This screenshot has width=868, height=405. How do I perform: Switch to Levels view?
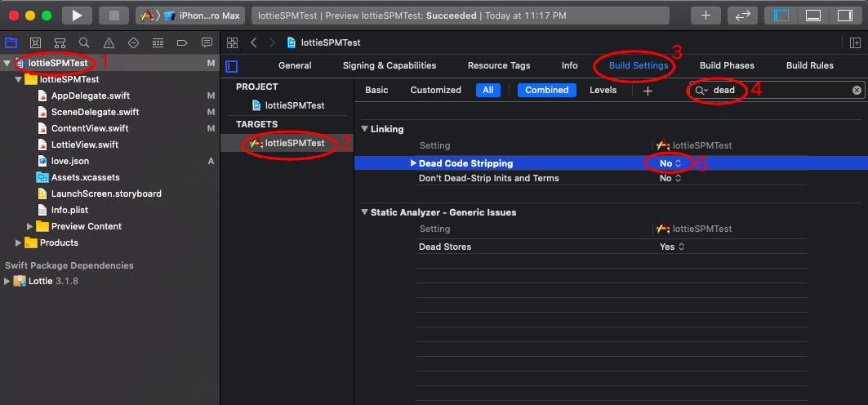(603, 90)
